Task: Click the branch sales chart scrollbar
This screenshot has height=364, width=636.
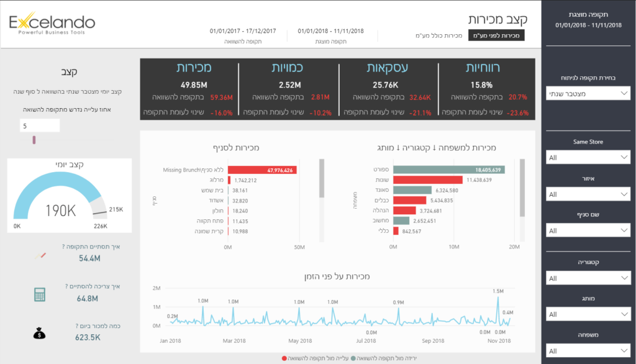Action: click(321, 179)
